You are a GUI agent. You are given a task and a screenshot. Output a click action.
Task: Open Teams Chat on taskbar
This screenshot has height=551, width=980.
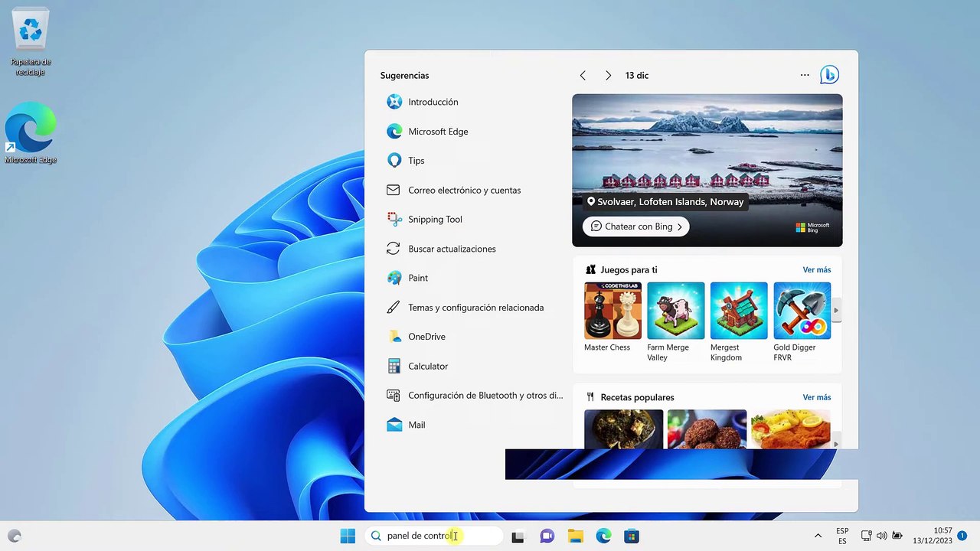547,536
